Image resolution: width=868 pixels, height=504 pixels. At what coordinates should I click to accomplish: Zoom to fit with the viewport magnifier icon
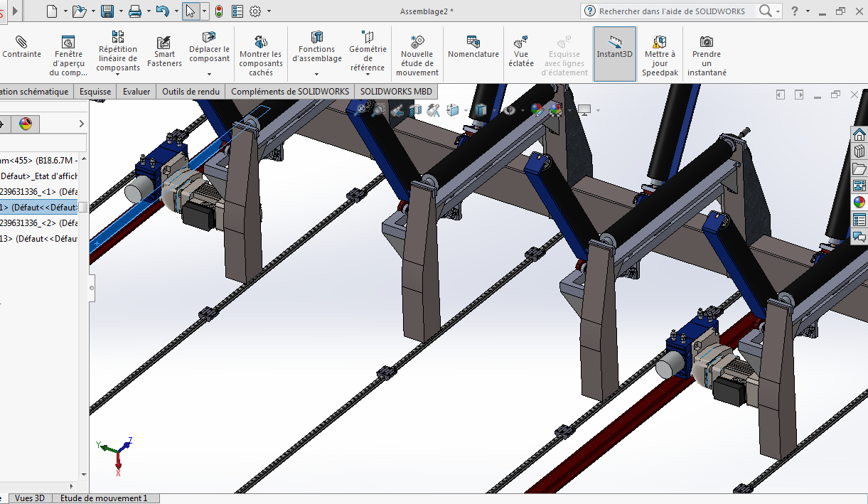click(x=361, y=109)
